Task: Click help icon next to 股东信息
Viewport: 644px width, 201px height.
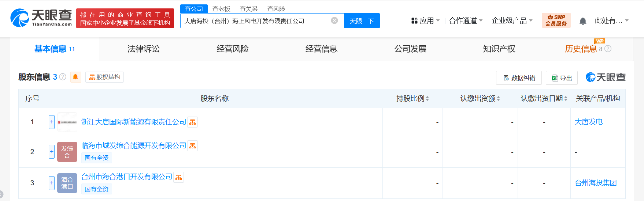Action: click(x=63, y=77)
